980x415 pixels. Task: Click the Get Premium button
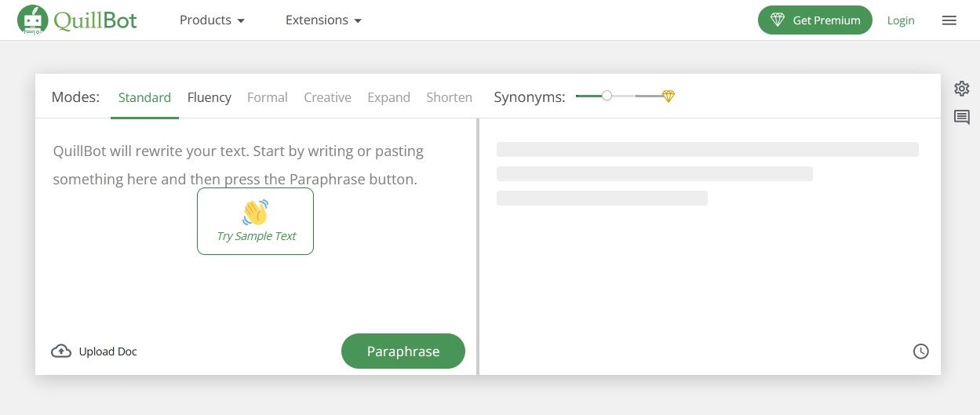point(815,20)
